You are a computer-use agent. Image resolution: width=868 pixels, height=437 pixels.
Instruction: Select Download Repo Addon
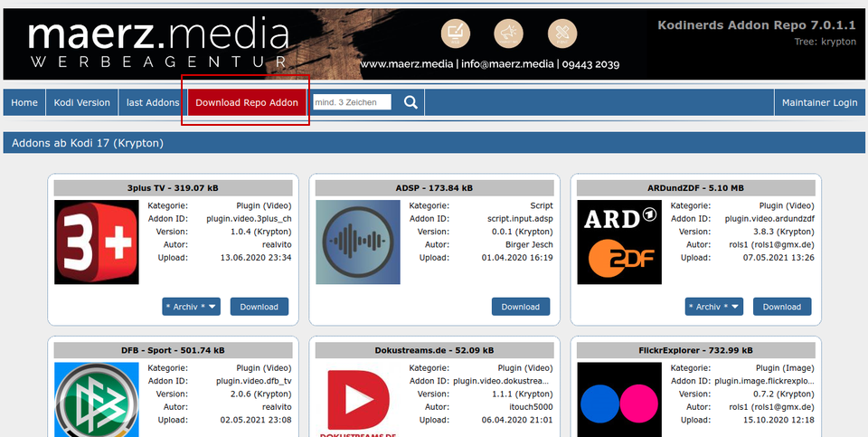[x=247, y=102]
